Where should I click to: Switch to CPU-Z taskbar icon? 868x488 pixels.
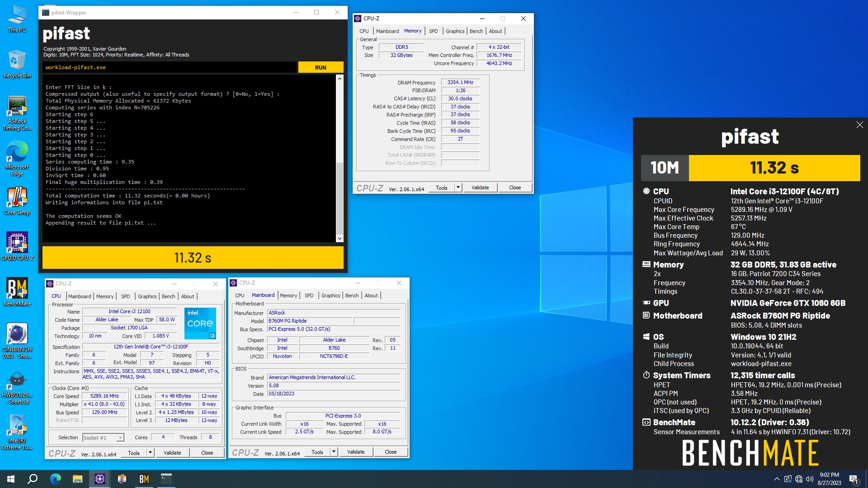click(x=99, y=479)
